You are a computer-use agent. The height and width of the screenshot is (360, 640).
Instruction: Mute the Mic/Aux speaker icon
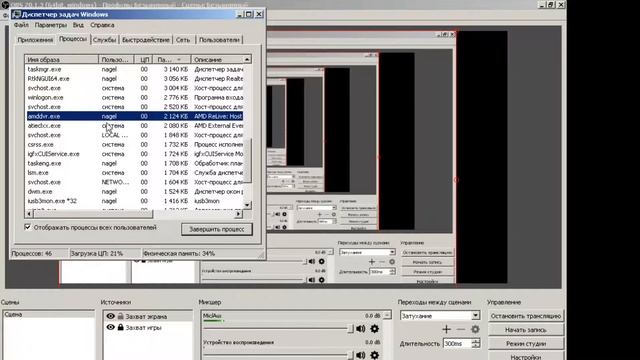tap(360, 329)
